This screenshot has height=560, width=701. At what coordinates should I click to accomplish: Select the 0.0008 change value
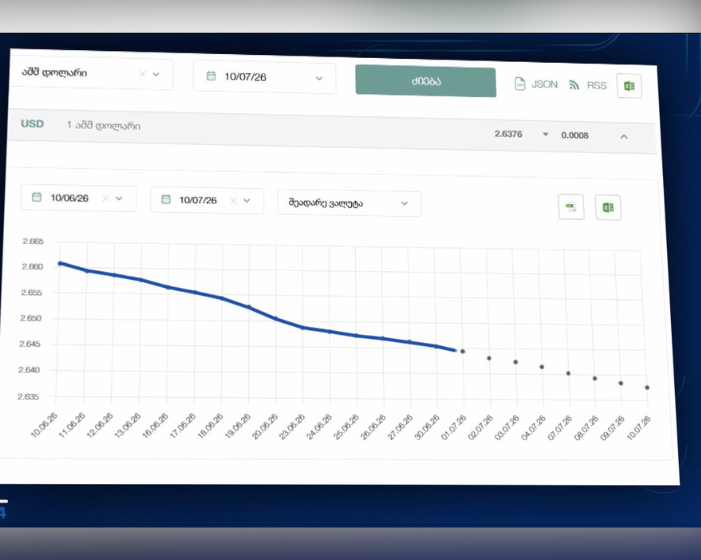point(575,135)
